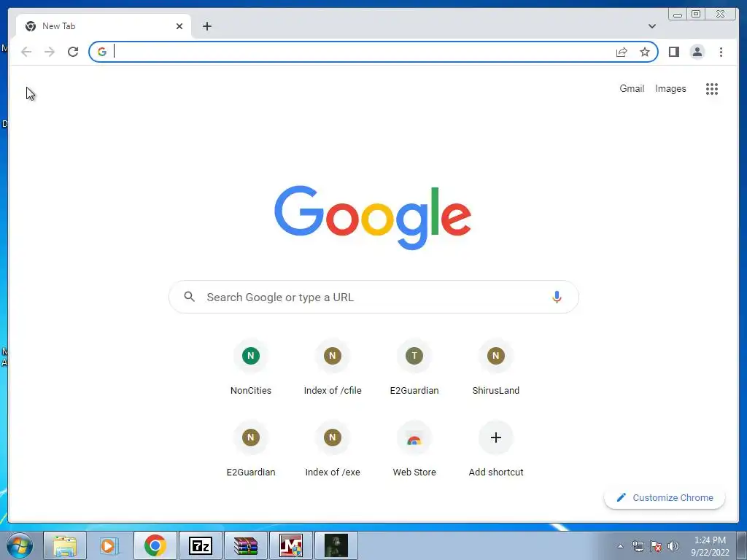Go back using the back arrow
Viewport: 747px width, 560px height.
(x=26, y=52)
